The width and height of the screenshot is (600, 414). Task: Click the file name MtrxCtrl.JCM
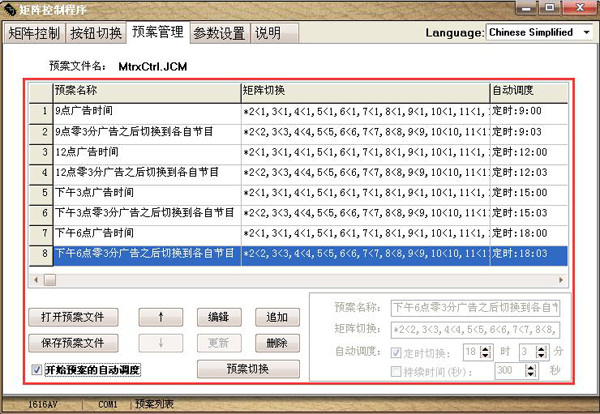153,67
